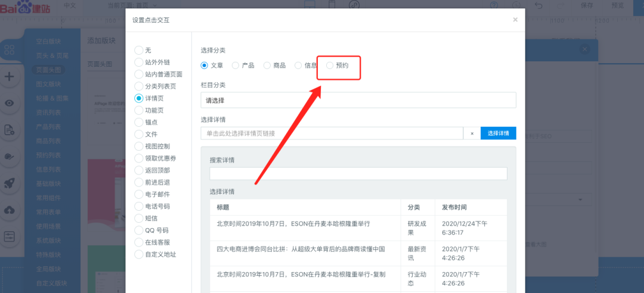This screenshot has height=293, width=644.
Task: Select the 锚点 radio option
Action: point(139,122)
